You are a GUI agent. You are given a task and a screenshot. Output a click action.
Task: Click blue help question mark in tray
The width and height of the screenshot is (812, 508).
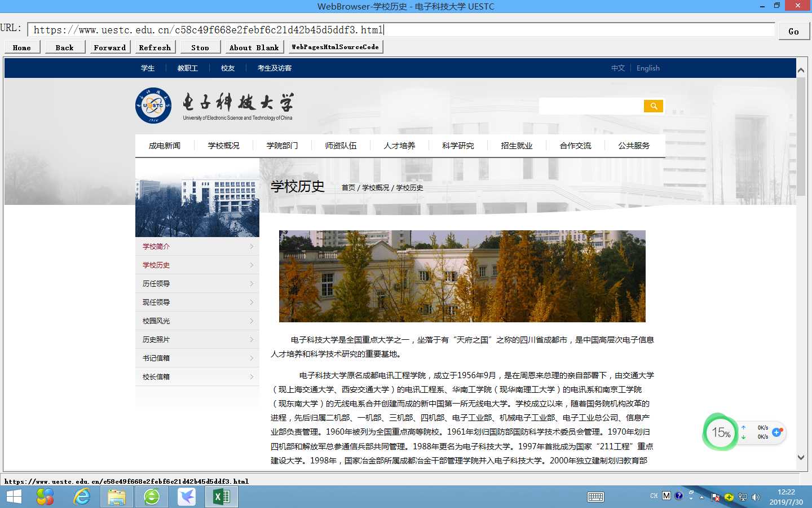coord(679,496)
